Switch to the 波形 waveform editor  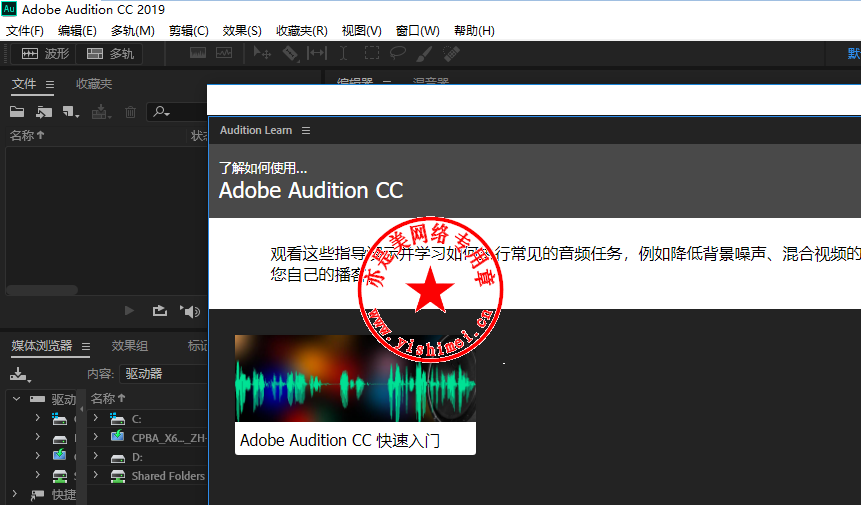44,54
